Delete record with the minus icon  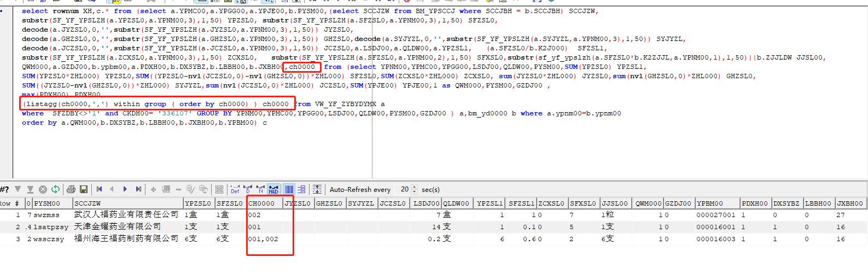[x=178, y=189]
